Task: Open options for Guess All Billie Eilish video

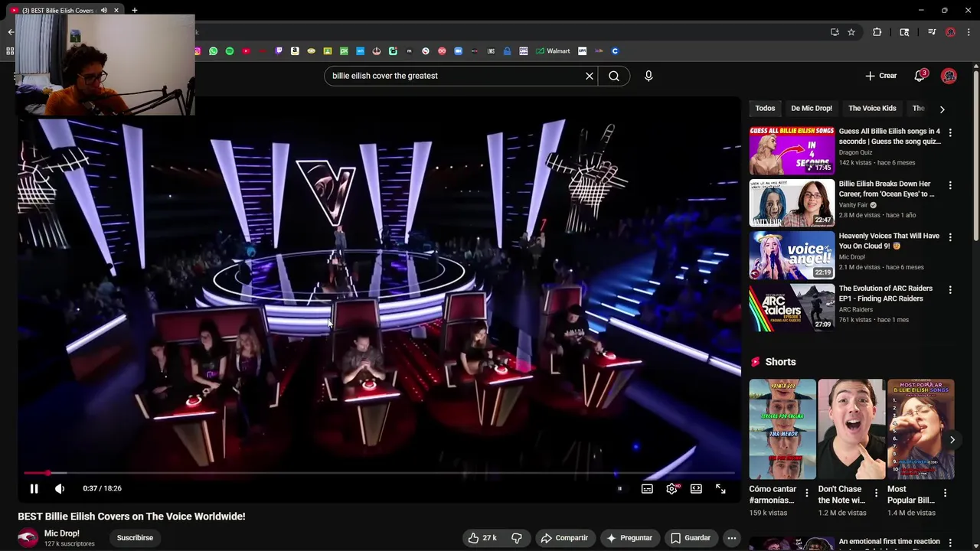Action: pos(950,133)
